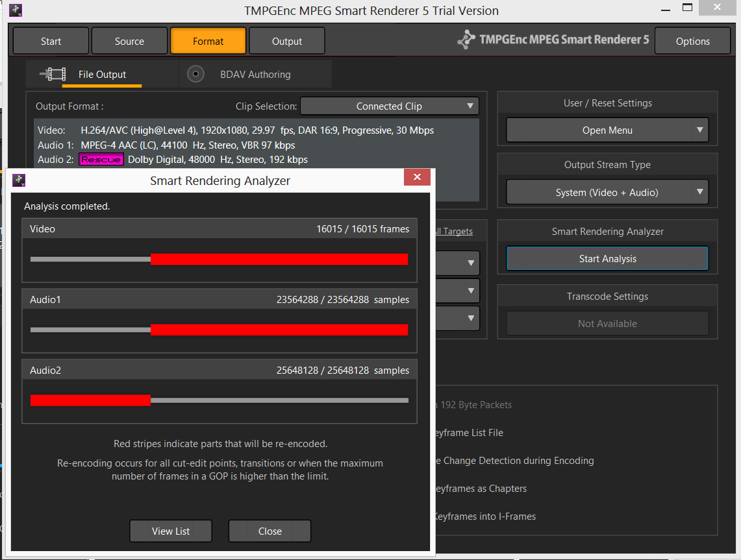Select the Format tab

tap(208, 41)
